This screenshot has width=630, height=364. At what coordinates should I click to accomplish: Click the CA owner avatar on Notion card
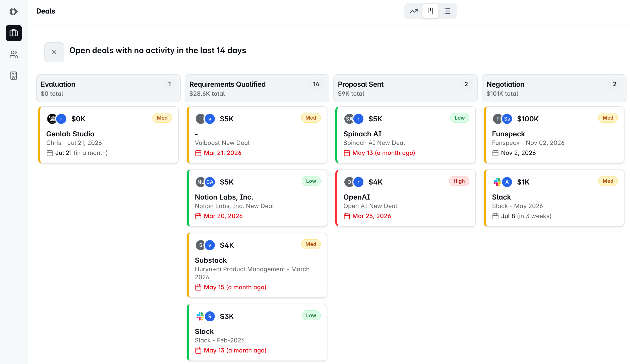(x=210, y=182)
